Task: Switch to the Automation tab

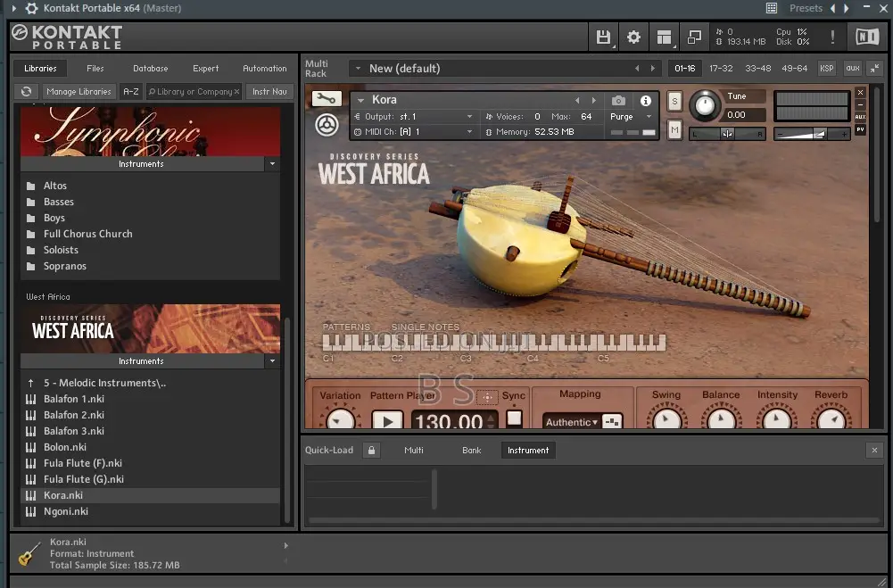Action: coord(265,69)
